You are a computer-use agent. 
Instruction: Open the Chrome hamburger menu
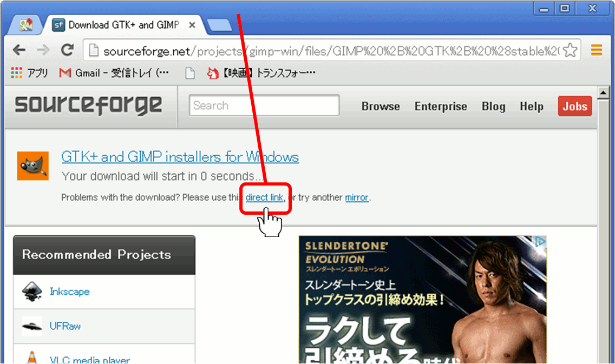(x=597, y=51)
